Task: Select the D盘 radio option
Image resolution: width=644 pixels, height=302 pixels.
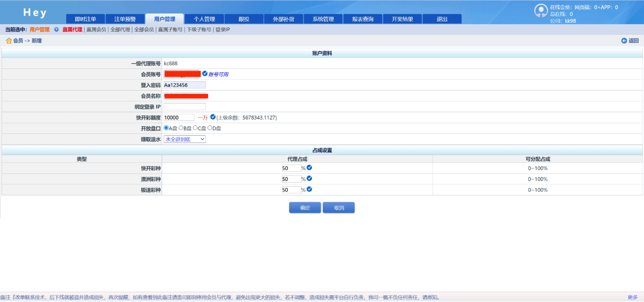Action: 210,128
